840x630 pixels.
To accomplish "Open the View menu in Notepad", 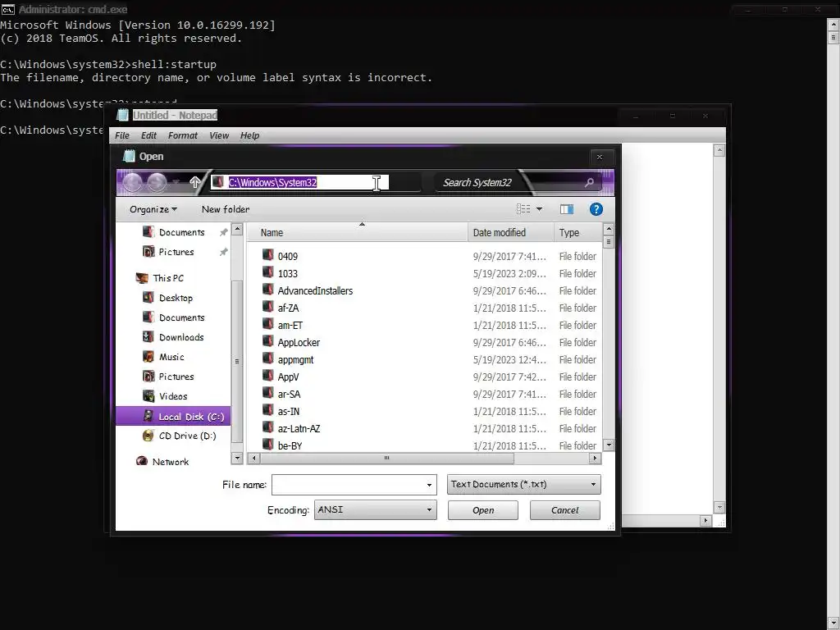I will [x=218, y=135].
